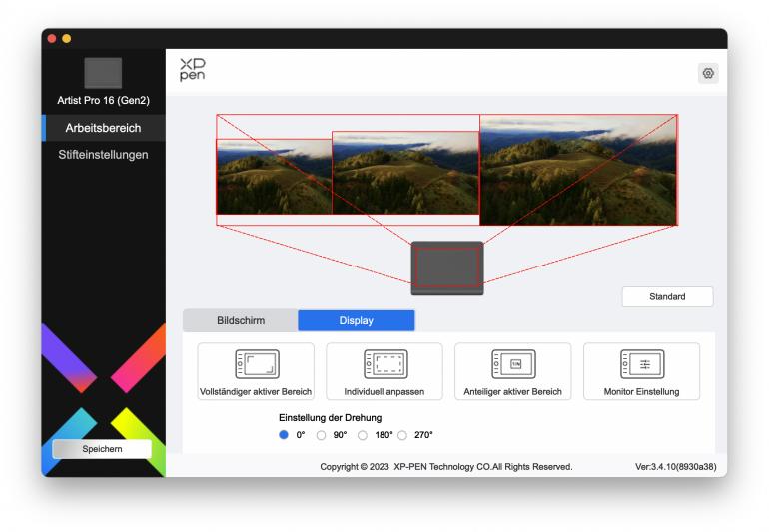
Task: Select the left monitor preview
Action: 274,177
